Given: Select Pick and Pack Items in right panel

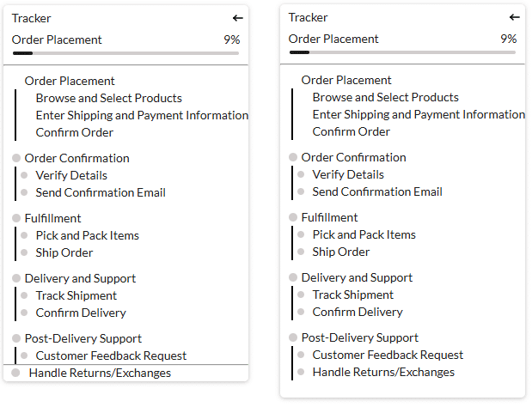Looking at the screenshot, I should (364, 234).
